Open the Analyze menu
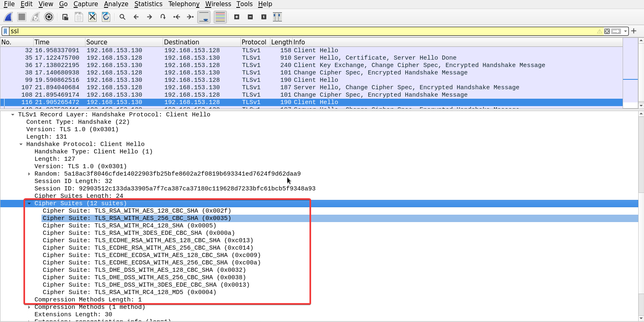644x322 pixels. point(116,4)
